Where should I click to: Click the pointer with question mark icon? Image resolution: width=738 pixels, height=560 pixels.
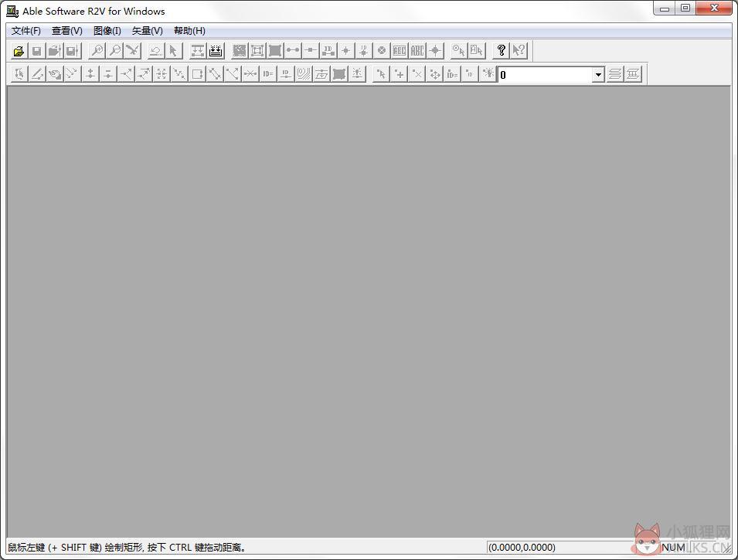519,50
